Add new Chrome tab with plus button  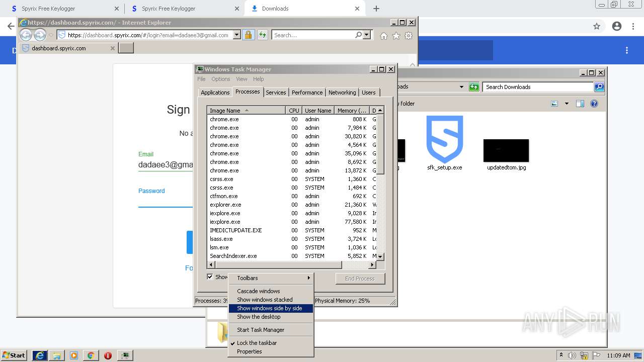coord(376,9)
